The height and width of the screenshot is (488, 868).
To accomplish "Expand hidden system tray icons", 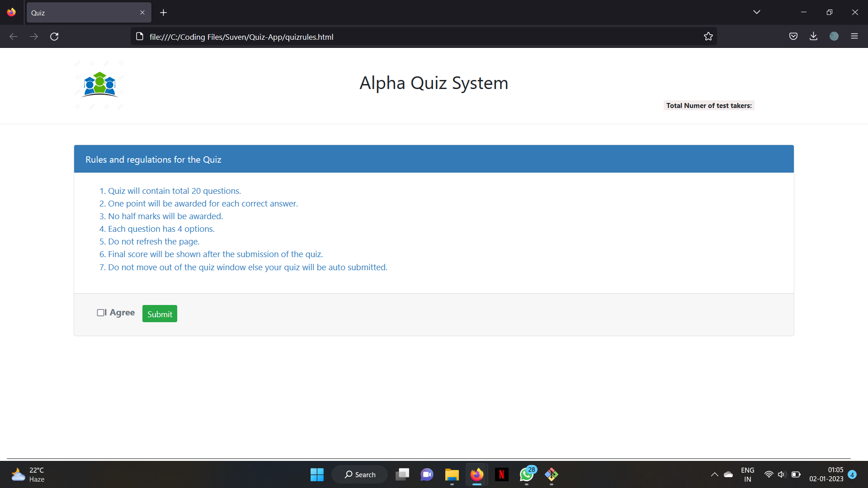I will pyautogui.click(x=714, y=474).
